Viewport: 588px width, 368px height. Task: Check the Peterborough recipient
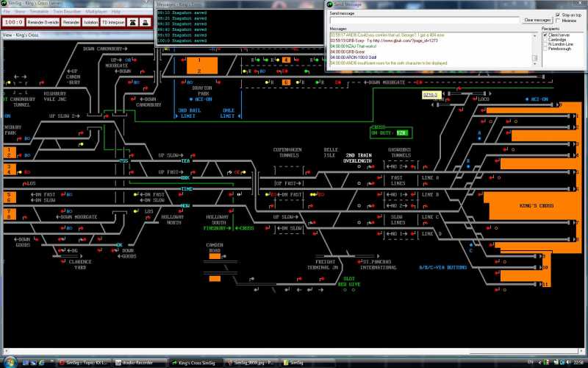(x=545, y=49)
